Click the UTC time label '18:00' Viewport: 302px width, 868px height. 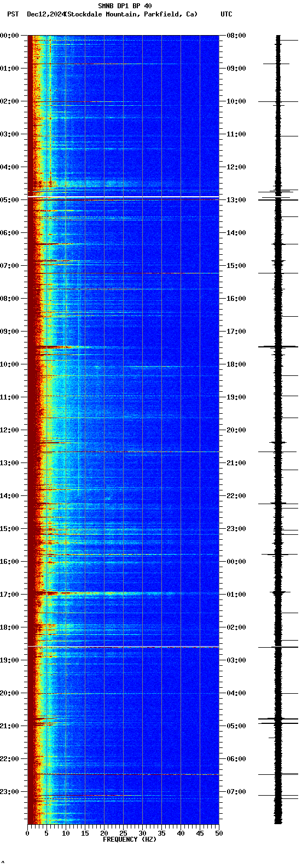[x=236, y=364]
